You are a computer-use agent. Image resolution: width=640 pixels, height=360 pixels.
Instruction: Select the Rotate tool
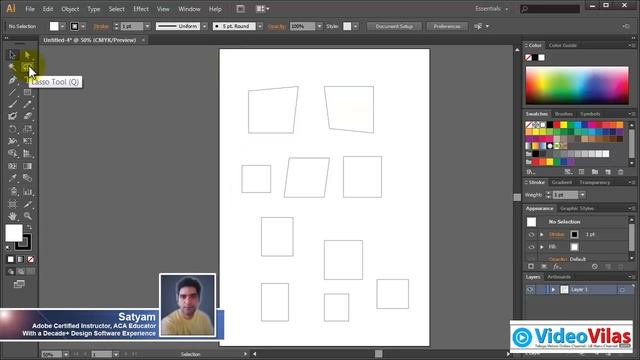[x=12, y=129]
